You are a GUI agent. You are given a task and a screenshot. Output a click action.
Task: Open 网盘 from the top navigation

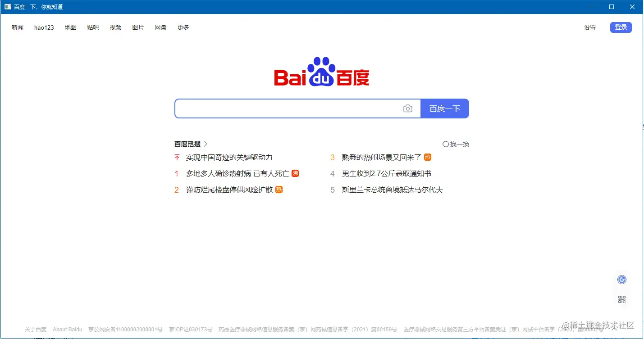point(160,27)
